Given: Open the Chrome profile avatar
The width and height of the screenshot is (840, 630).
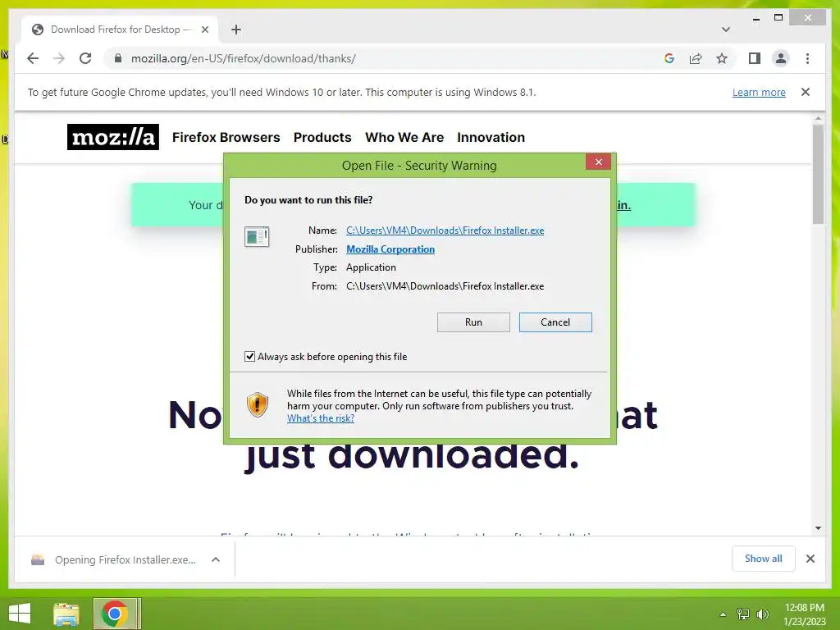Looking at the screenshot, I should (781, 58).
